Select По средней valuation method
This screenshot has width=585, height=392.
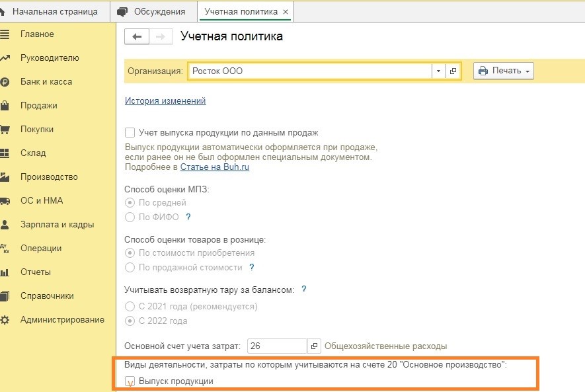[x=130, y=203]
